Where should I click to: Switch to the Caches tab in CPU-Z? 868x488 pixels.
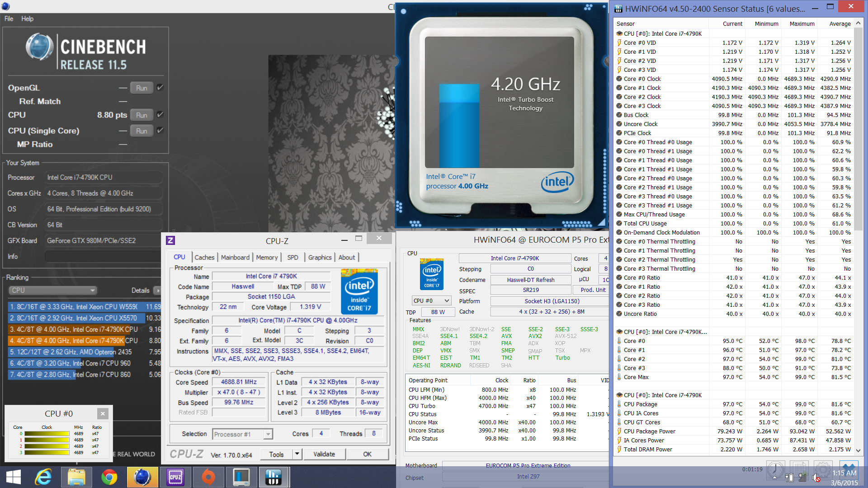pos(204,258)
